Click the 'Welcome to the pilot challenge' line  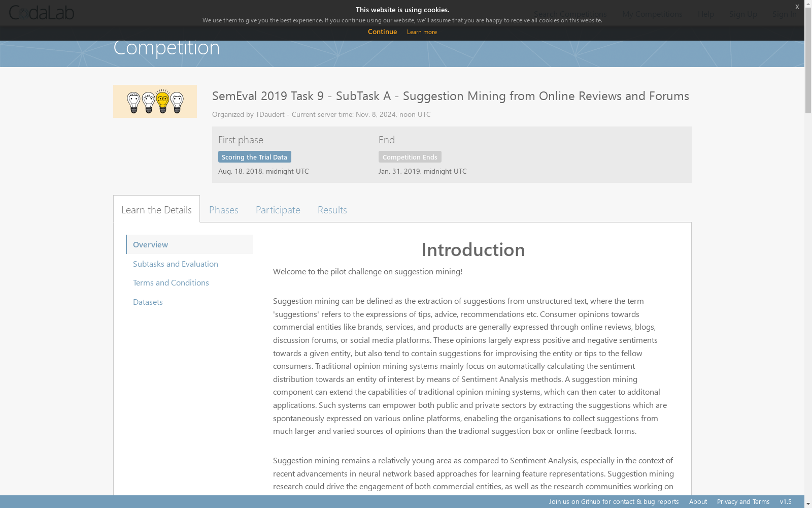coord(367,271)
